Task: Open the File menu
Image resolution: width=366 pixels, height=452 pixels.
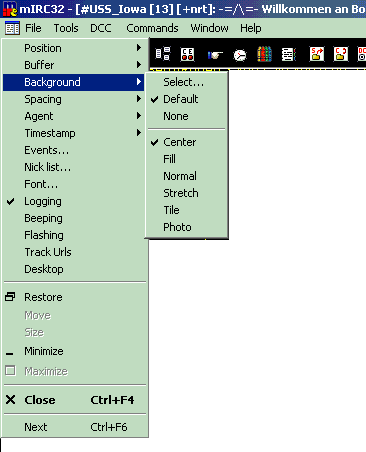Action: [33, 28]
